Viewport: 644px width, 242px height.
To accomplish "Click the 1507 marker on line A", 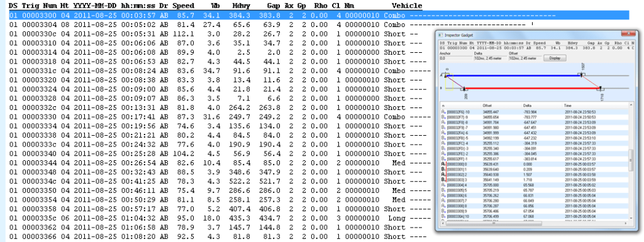I will pyautogui.click(x=581, y=75).
